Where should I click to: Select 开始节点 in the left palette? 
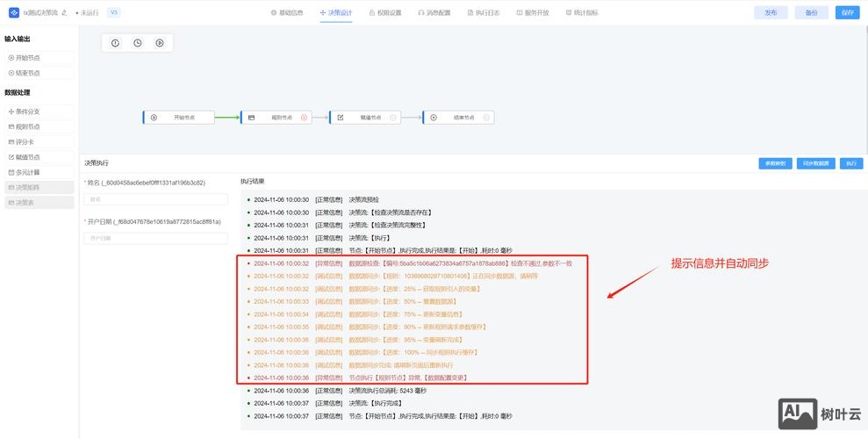click(39, 58)
